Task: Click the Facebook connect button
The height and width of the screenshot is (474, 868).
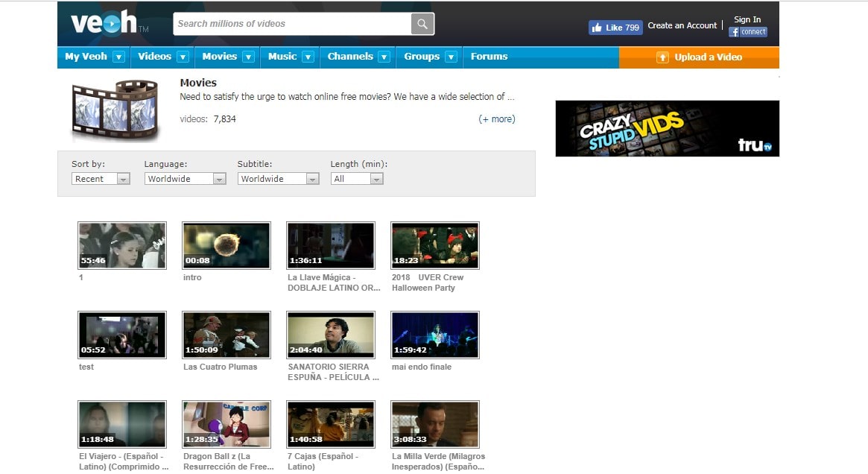Action: click(748, 32)
